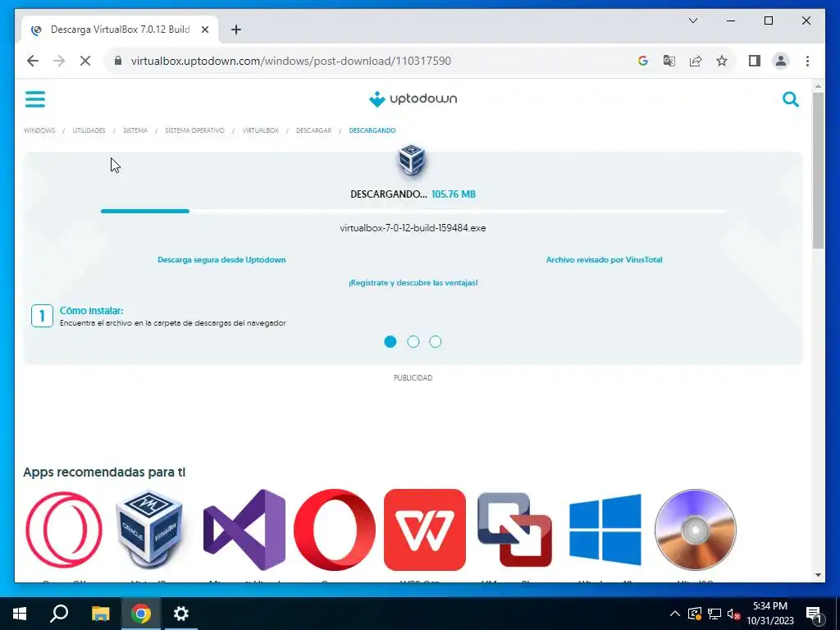Open the Visual Studio recommended app
840x630 pixels.
(x=244, y=530)
